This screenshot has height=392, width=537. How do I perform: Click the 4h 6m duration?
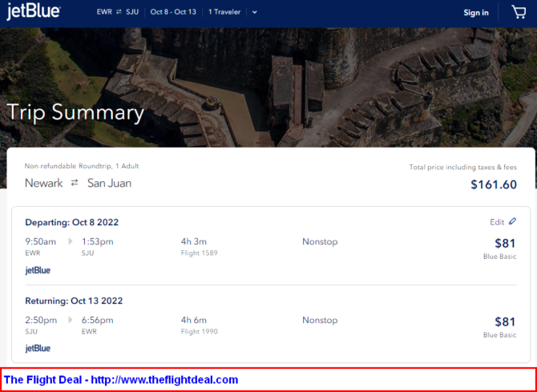click(x=194, y=320)
